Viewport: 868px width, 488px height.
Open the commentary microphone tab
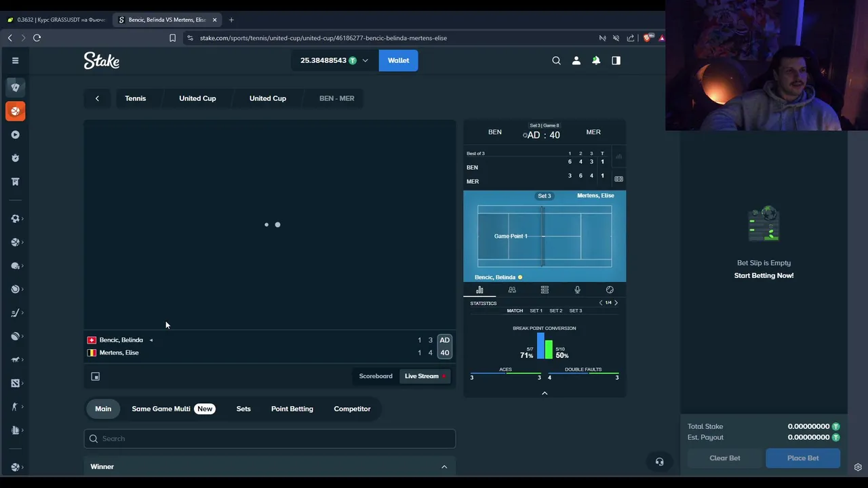point(577,290)
